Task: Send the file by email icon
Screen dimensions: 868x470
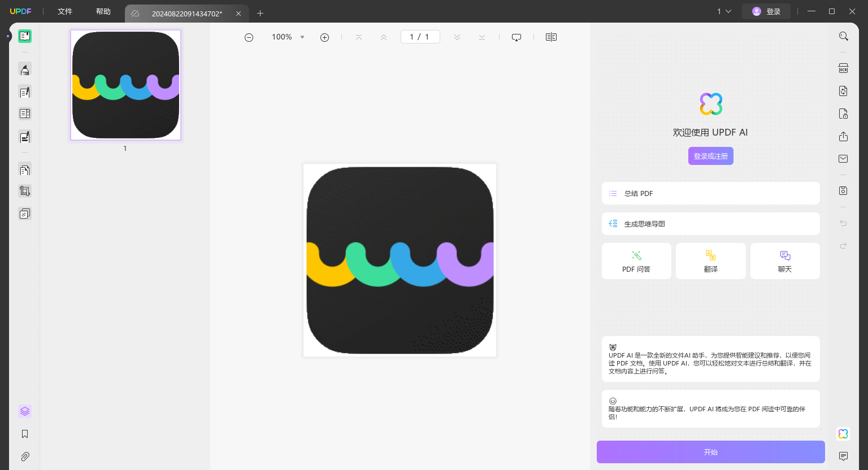Action: [x=843, y=159]
